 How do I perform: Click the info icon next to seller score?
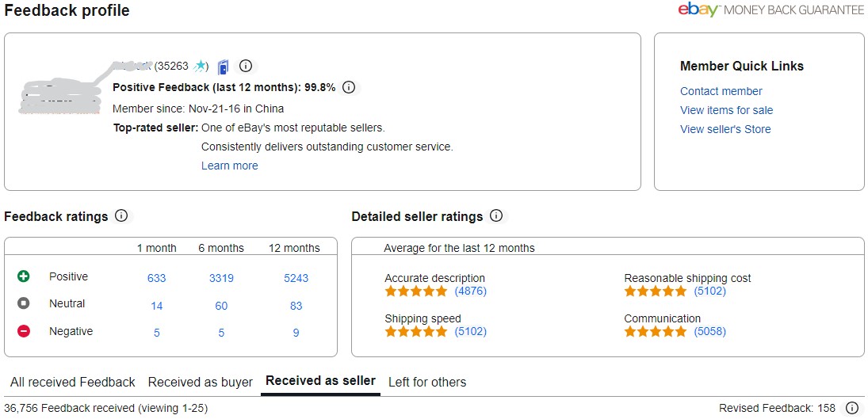point(246,67)
